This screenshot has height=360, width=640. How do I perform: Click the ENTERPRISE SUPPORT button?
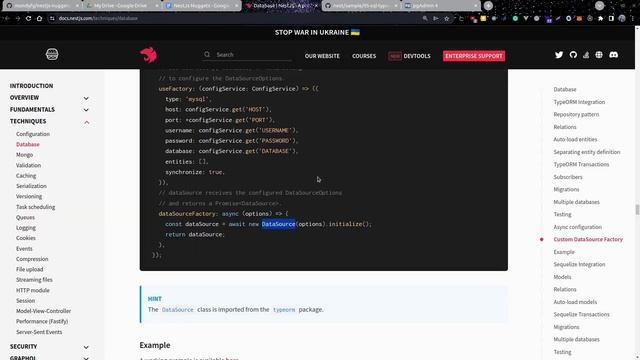pyautogui.click(x=474, y=56)
